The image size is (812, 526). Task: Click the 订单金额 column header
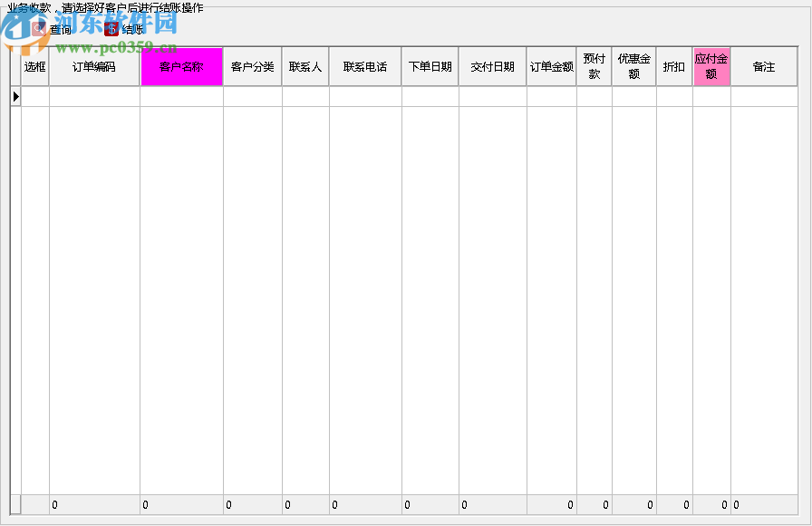pyautogui.click(x=552, y=67)
